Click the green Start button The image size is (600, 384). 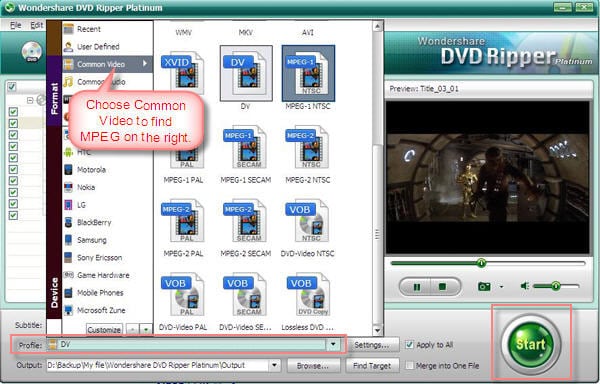coord(531,344)
